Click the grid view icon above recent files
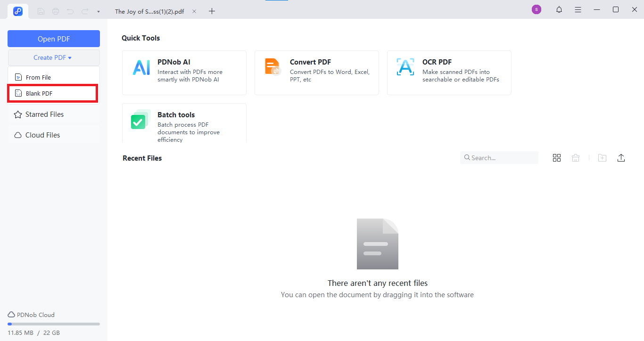 point(557,157)
